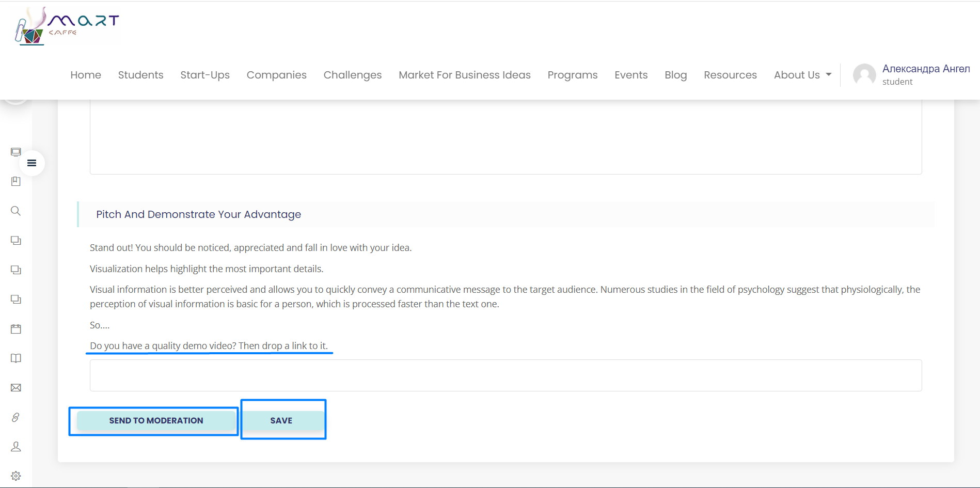The width and height of the screenshot is (980, 488).
Task: Open the monitor dashboard sidebar icon
Action: coord(16,152)
